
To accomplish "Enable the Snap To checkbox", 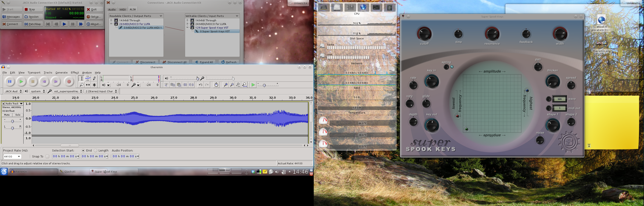I will click(47, 156).
